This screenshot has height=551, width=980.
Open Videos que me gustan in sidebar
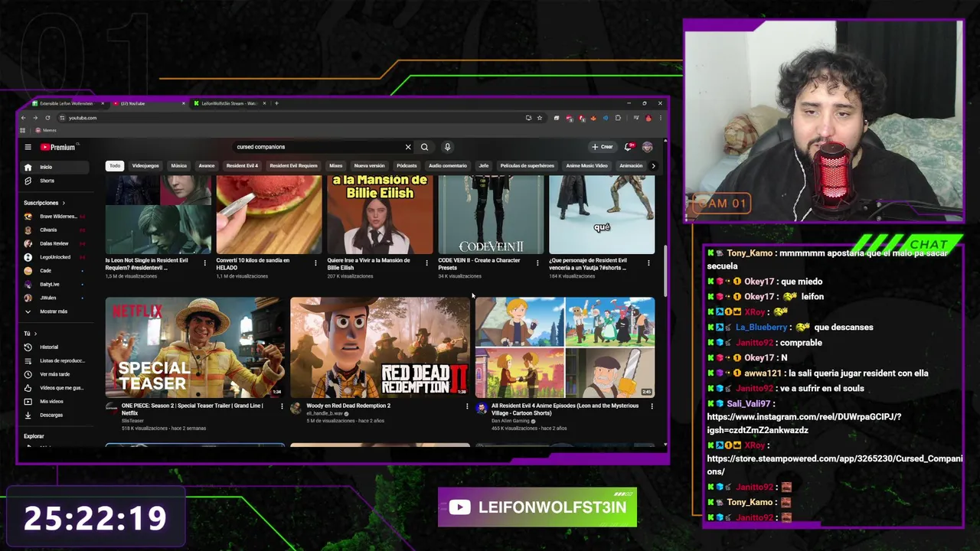pyautogui.click(x=55, y=388)
